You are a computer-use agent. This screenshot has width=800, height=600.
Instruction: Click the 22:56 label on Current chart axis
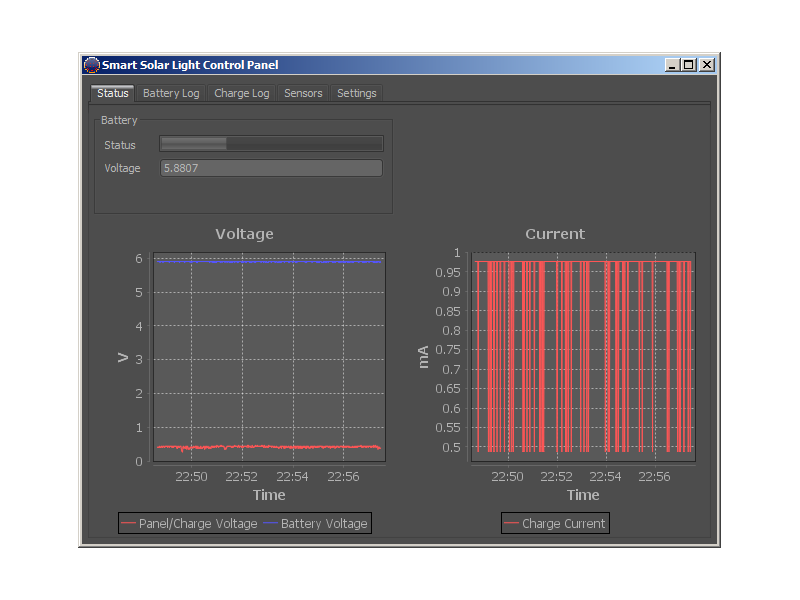tap(654, 477)
